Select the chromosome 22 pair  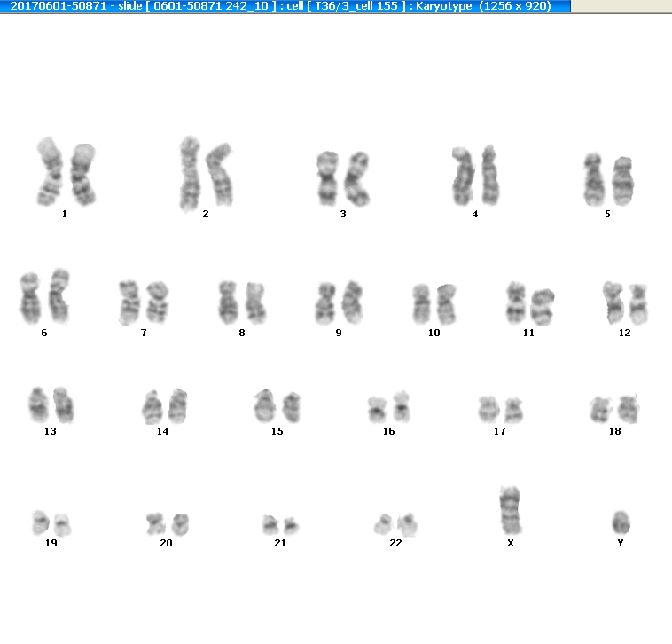tap(395, 524)
